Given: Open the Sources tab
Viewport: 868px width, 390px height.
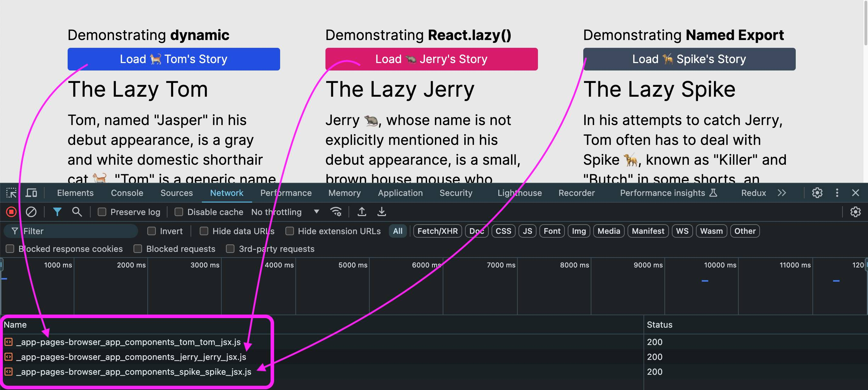Looking at the screenshot, I should pos(177,193).
